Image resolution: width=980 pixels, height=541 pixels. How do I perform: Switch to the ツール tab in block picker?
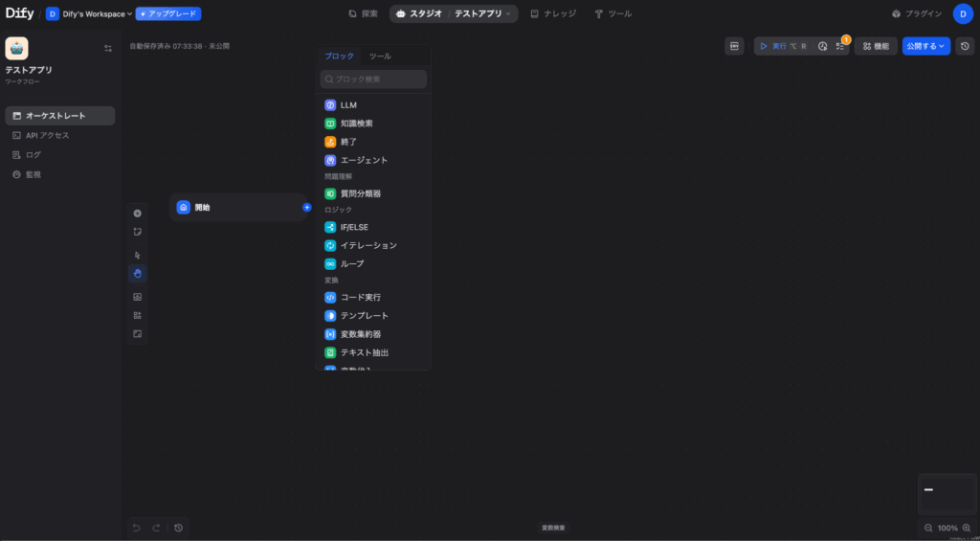[x=380, y=56]
